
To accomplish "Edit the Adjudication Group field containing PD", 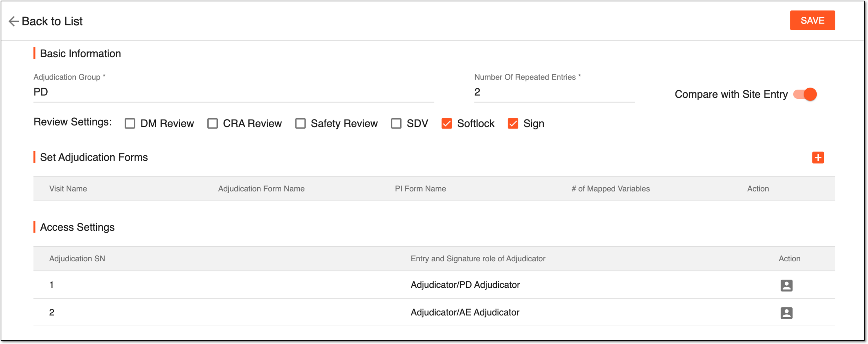I will (x=233, y=92).
